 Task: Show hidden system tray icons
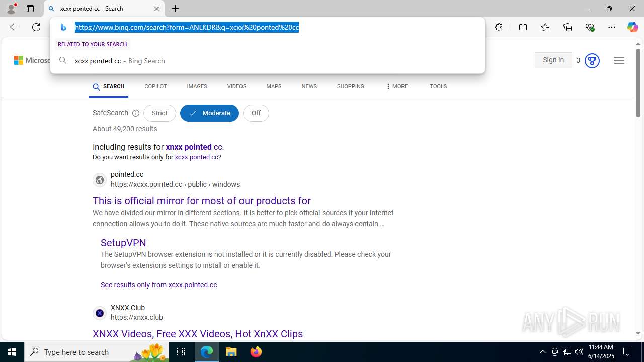point(542,352)
